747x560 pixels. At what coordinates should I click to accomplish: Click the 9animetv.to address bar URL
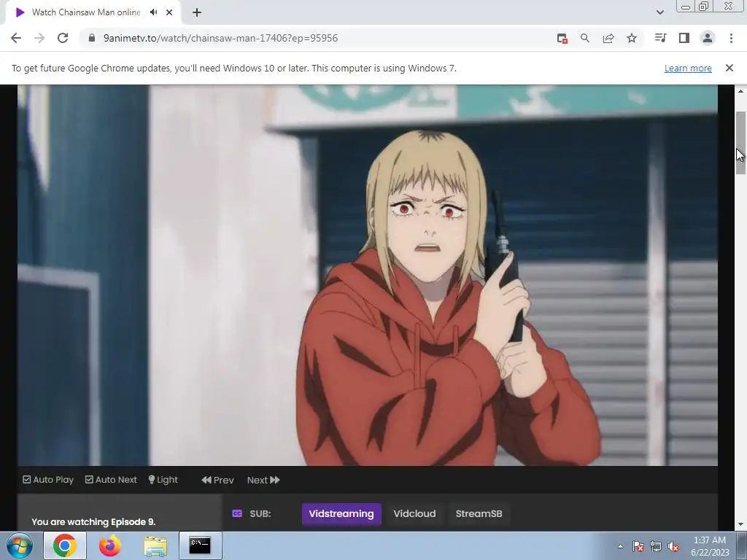tap(220, 38)
